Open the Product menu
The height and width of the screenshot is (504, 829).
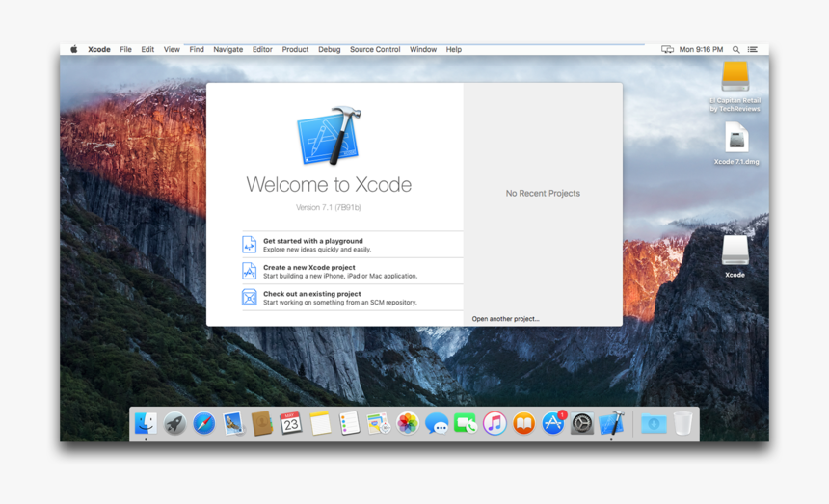(295, 49)
